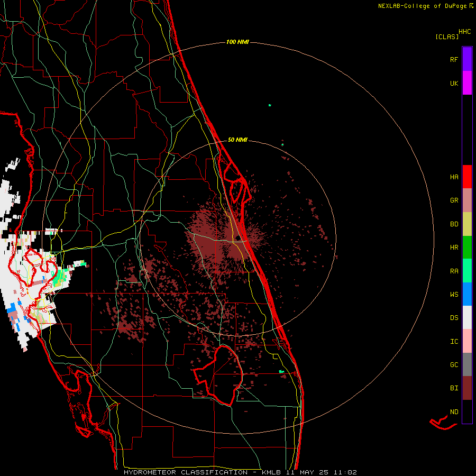Image resolution: width=476 pixels, height=476 pixels.
Task: Click the 'DS' legend label
Action: (454, 318)
